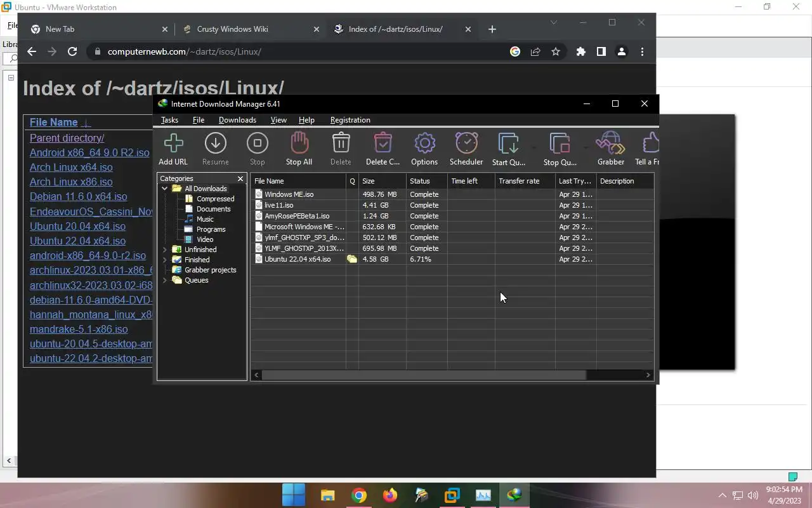Click Internet Download Manager taskbar icon
This screenshot has width=812, height=508.
pos(514,495)
